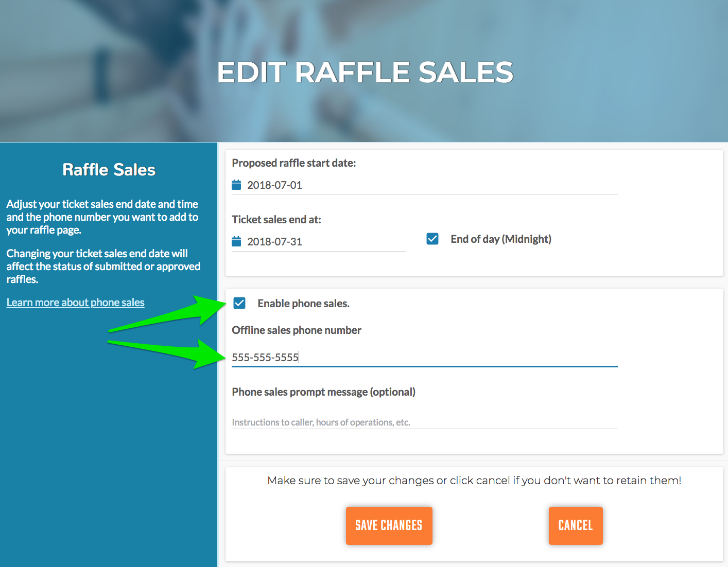Click the Cancel button

click(x=576, y=525)
